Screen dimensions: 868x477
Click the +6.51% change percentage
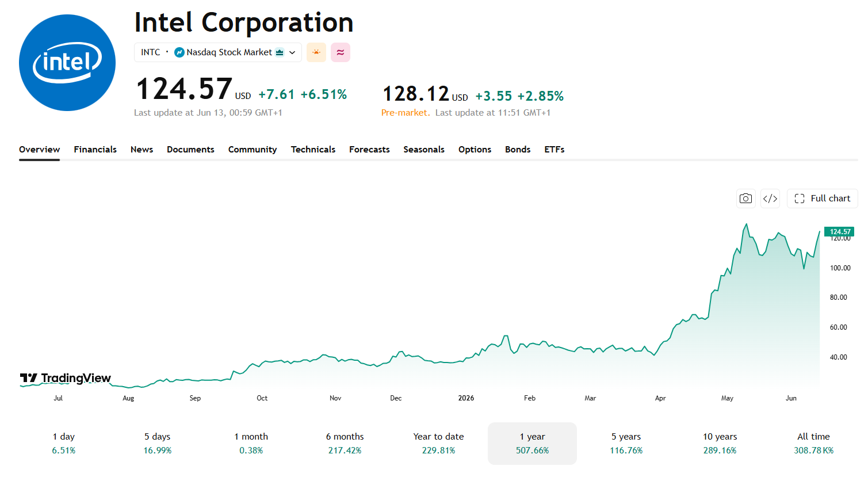tap(324, 94)
